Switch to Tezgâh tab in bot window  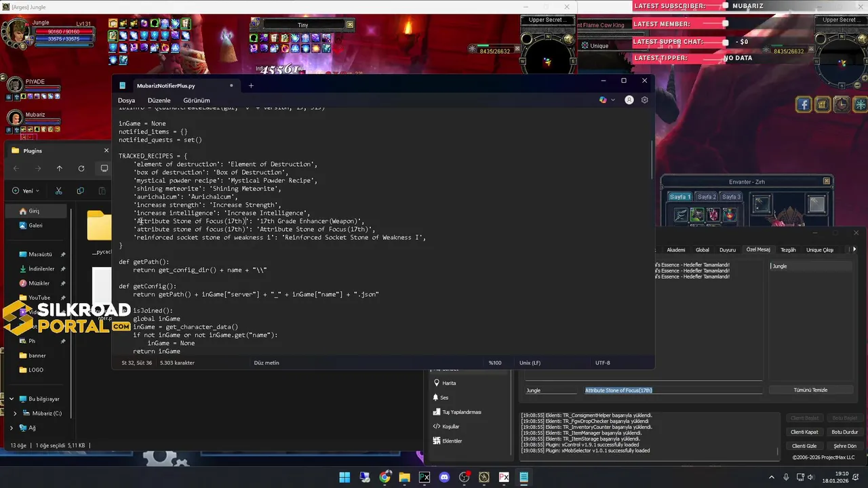tap(788, 249)
